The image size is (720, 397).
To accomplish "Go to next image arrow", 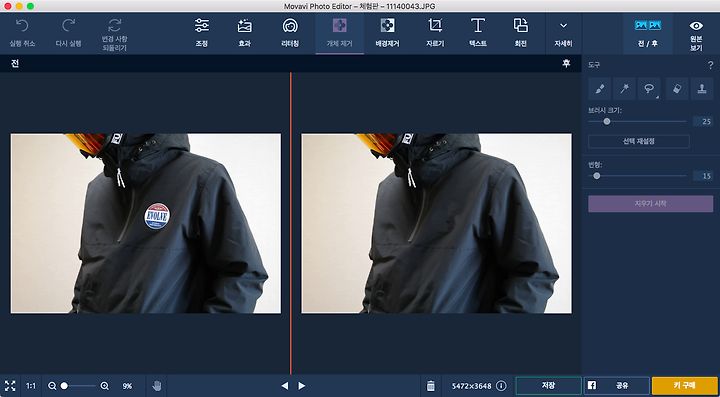I will click(301, 386).
